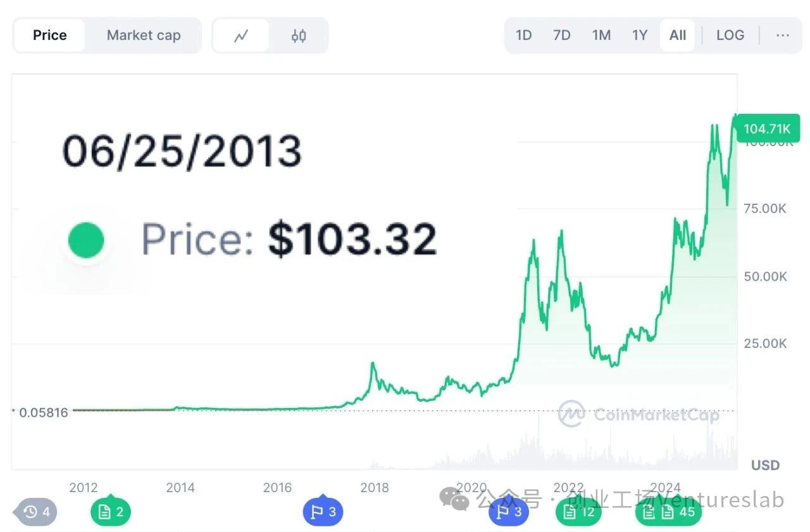Select the 7D time range
Image resolution: width=810 pixels, height=532 pixels.
pos(562,35)
